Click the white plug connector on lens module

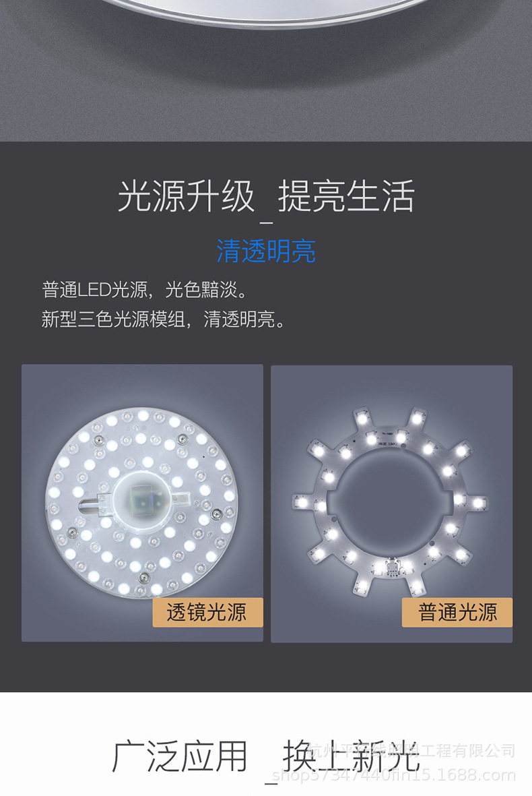click(103, 505)
